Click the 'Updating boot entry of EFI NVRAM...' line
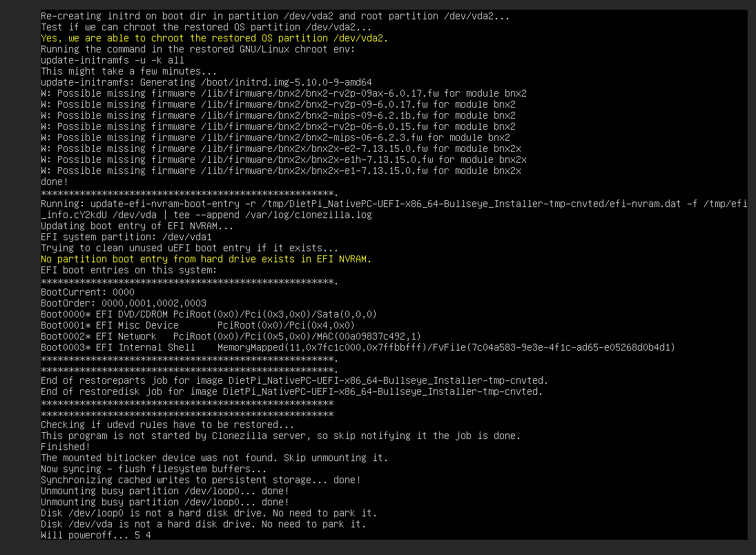The width and height of the screenshot is (756, 555). [x=137, y=226]
